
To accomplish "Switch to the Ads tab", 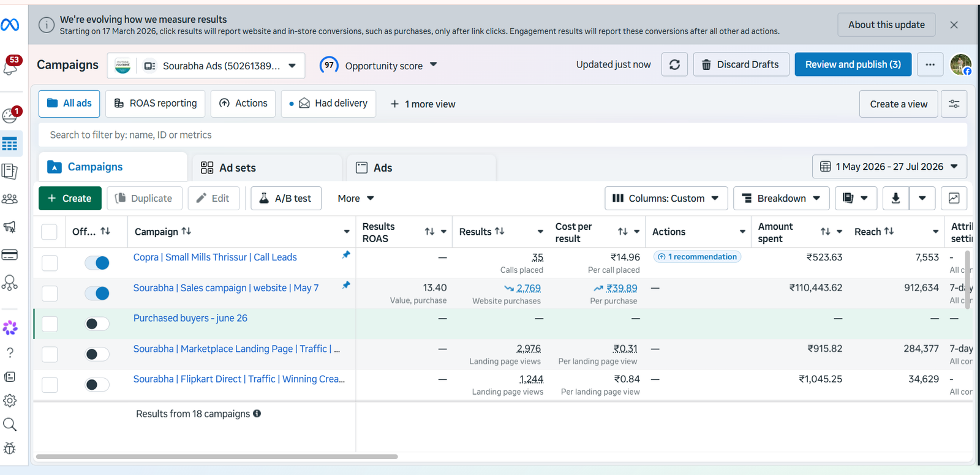I will coord(421,167).
